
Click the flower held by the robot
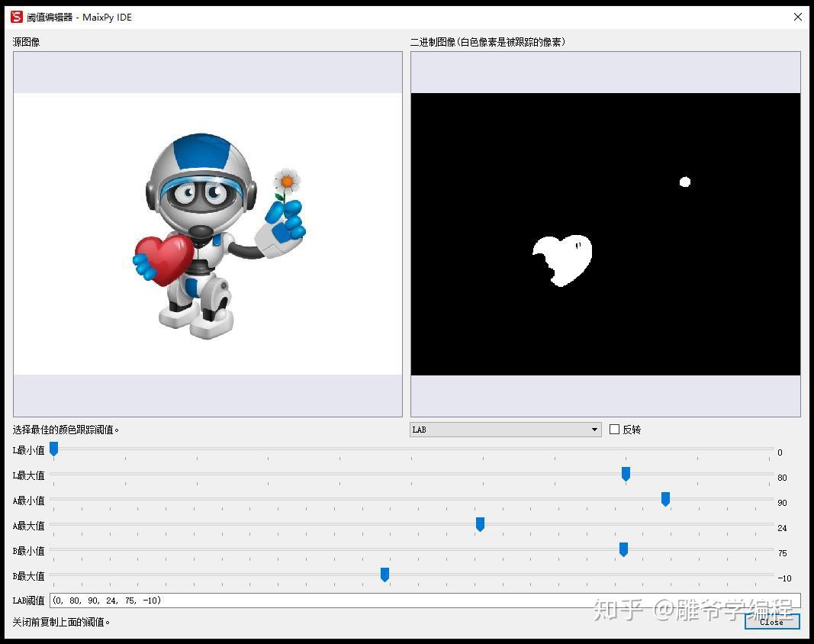288,181
